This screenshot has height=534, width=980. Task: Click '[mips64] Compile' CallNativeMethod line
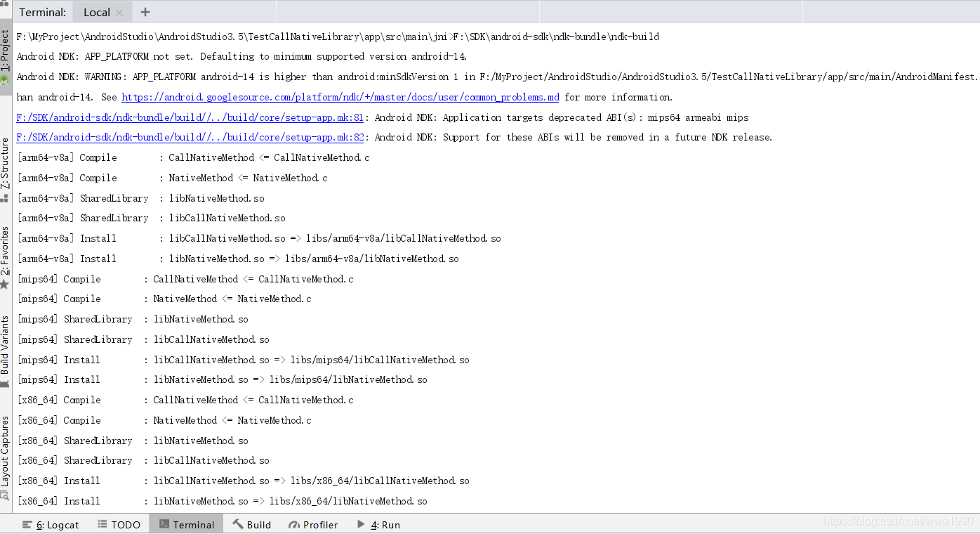click(x=185, y=279)
